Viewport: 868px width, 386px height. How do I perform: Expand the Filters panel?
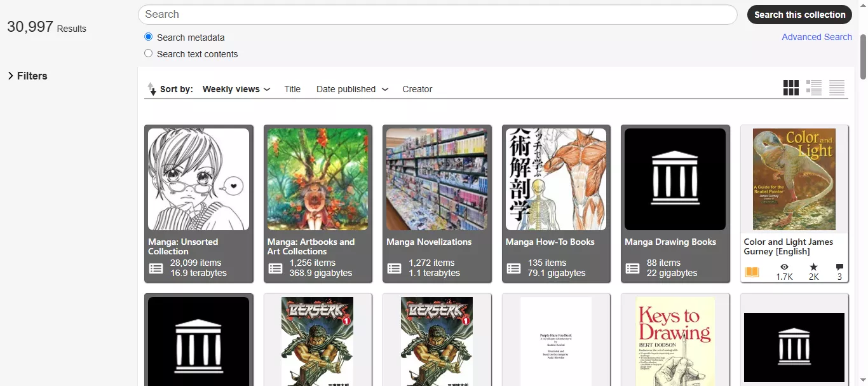(x=27, y=76)
